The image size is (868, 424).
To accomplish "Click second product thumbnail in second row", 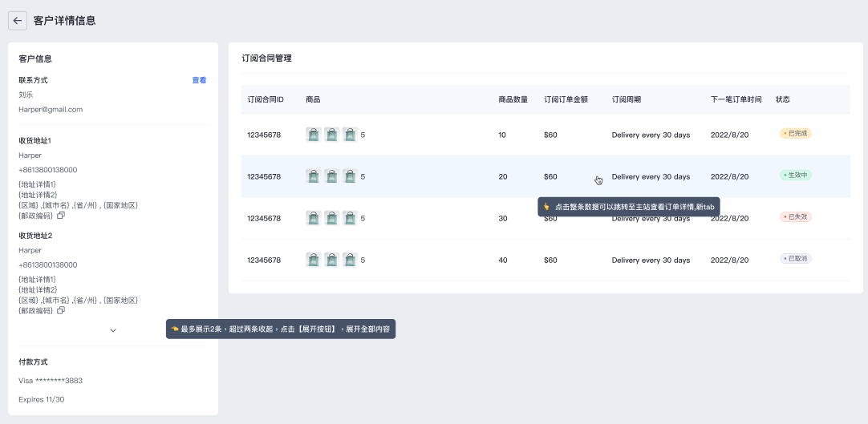I will [x=331, y=176].
